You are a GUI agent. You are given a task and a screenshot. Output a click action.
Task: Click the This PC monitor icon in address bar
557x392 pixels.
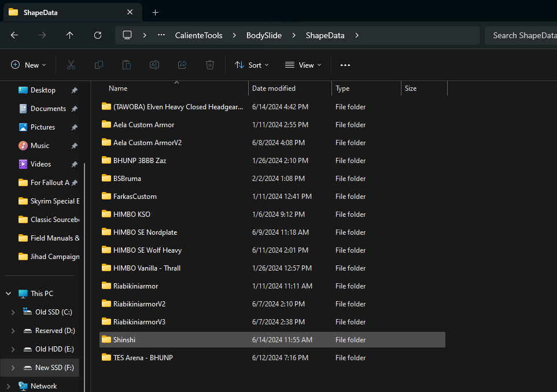tap(127, 35)
